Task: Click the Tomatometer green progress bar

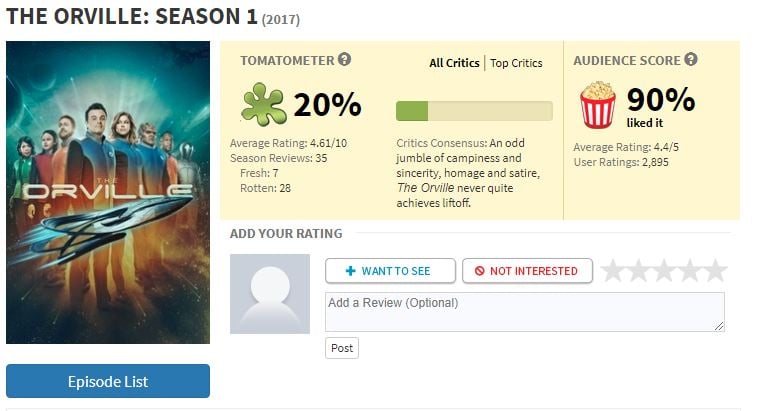Action: click(474, 111)
